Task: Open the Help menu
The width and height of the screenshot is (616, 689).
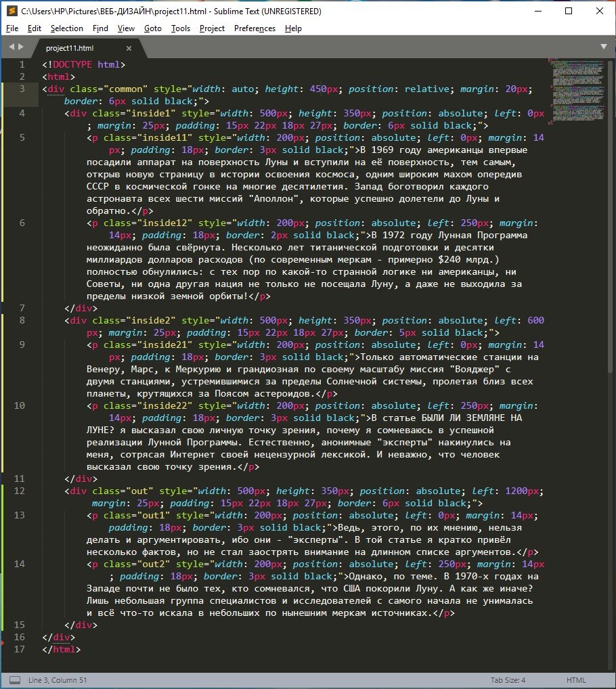Action: tap(293, 28)
